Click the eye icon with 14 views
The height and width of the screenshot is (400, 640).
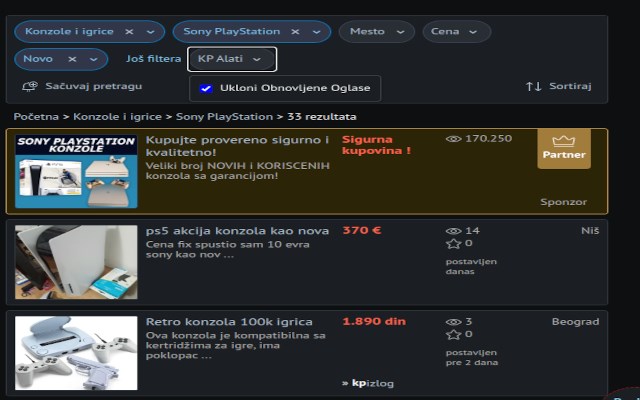point(453,231)
